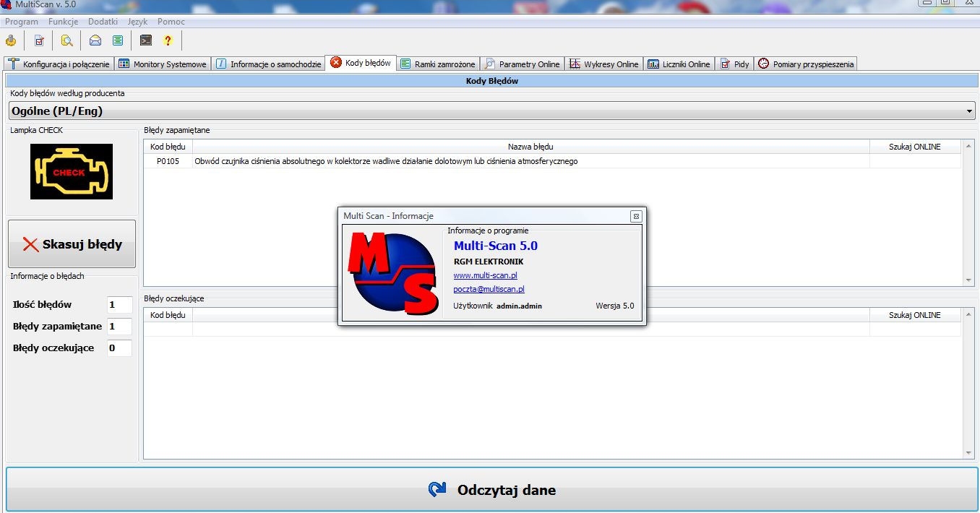Switch to the Parametry Online tab
This screenshot has height=513, width=980.
pos(522,64)
